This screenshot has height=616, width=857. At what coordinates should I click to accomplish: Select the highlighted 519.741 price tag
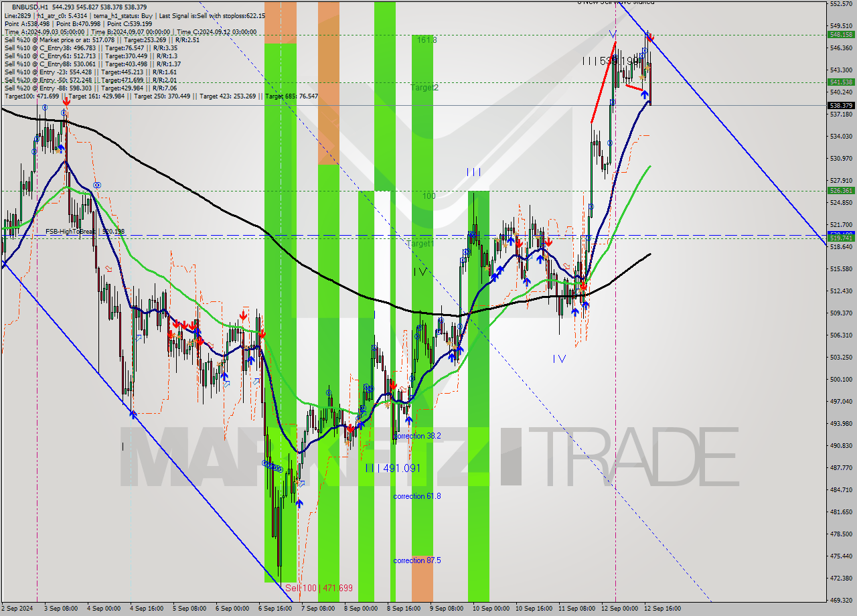(x=841, y=238)
